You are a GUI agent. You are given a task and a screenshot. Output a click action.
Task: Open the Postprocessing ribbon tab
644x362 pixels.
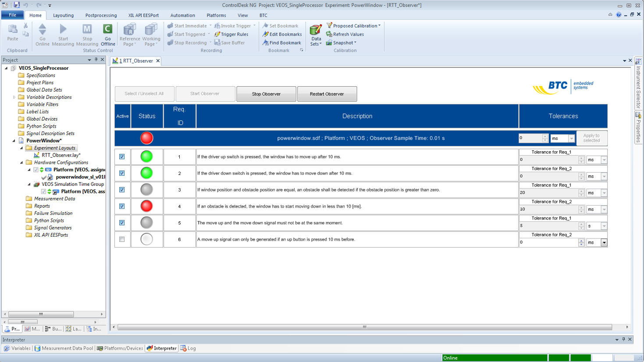pos(101,15)
